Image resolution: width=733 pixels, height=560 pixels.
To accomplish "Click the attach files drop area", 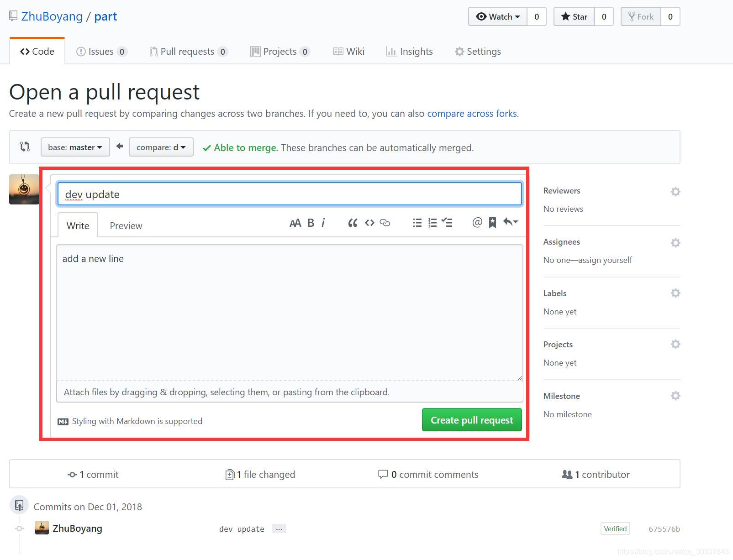I will [x=290, y=392].
